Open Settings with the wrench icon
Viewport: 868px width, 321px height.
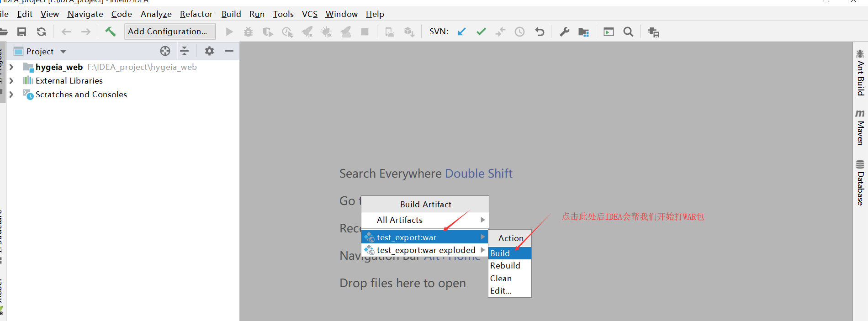(x=564, y=32)
